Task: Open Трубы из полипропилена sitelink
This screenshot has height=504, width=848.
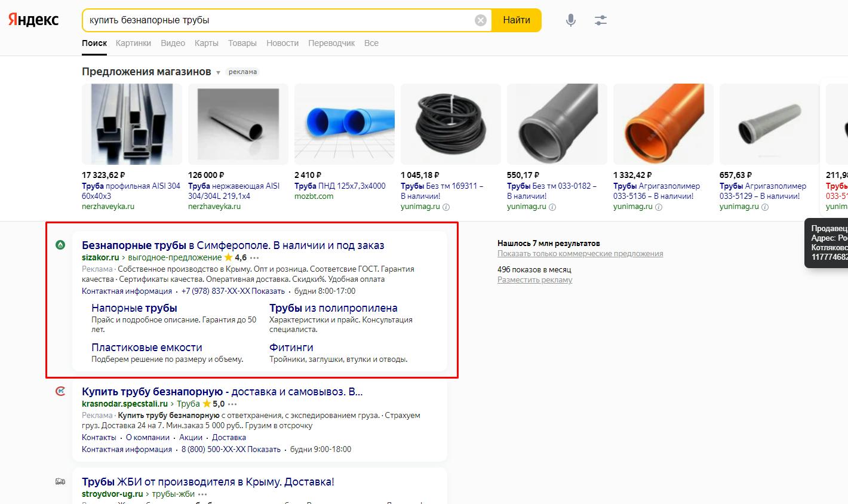Action: point(333,308)
